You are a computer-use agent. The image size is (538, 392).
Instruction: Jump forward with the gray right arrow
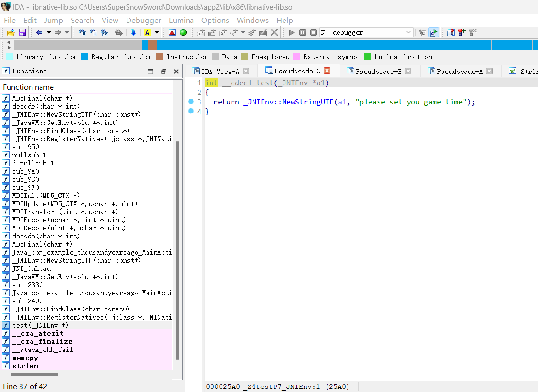pos(58,32)
